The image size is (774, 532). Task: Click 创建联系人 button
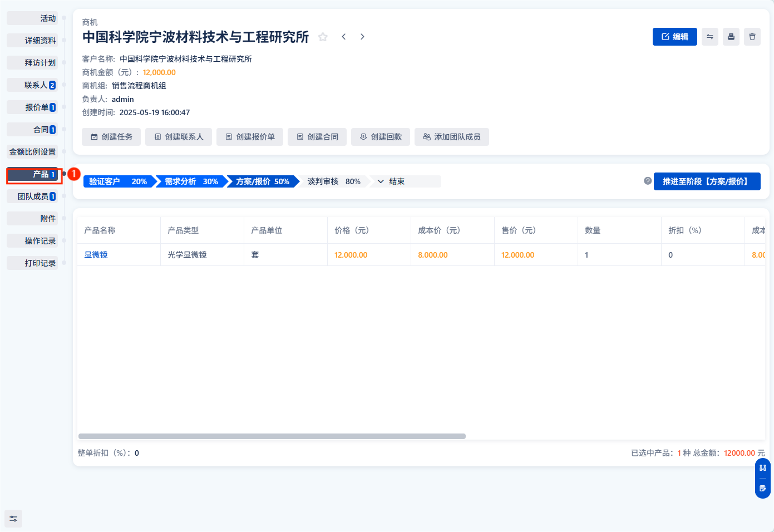coord(179,137)
